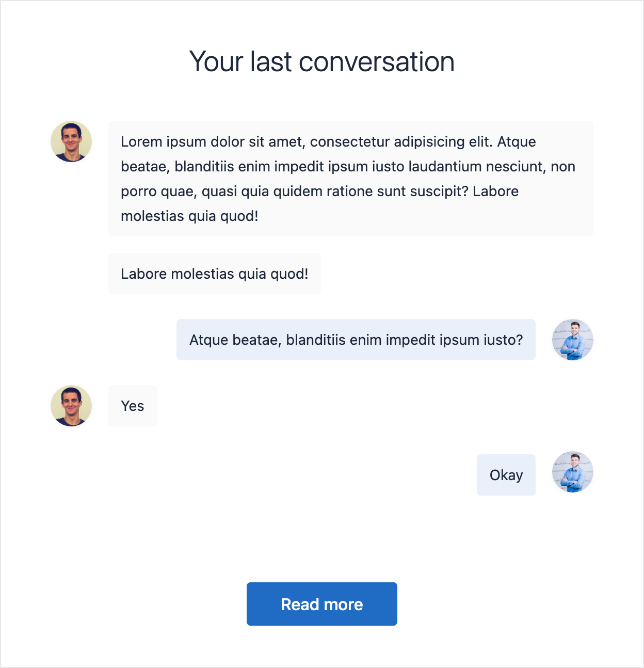Select the round yellow-background avatar in the middle row
The height and width of the screenshot is (668, 644).
coord(71,406)
